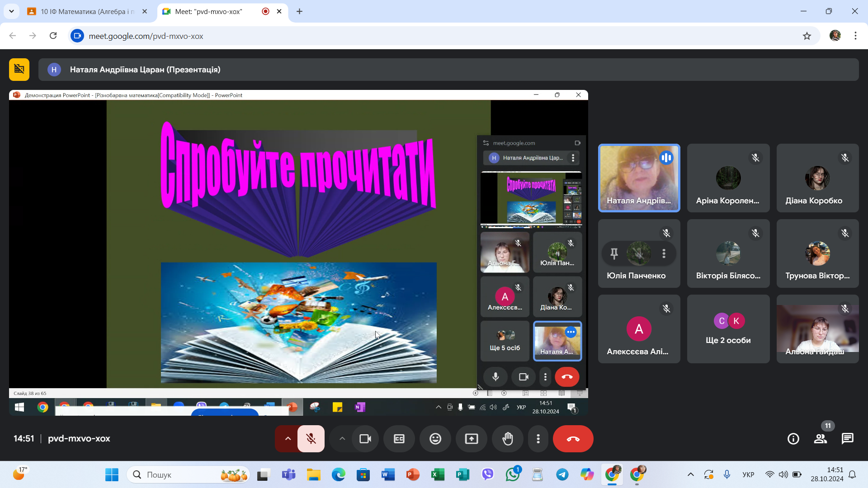868x488 pixels.
Task: Expand audio settings arrow beside microphone
Action: 288,439
